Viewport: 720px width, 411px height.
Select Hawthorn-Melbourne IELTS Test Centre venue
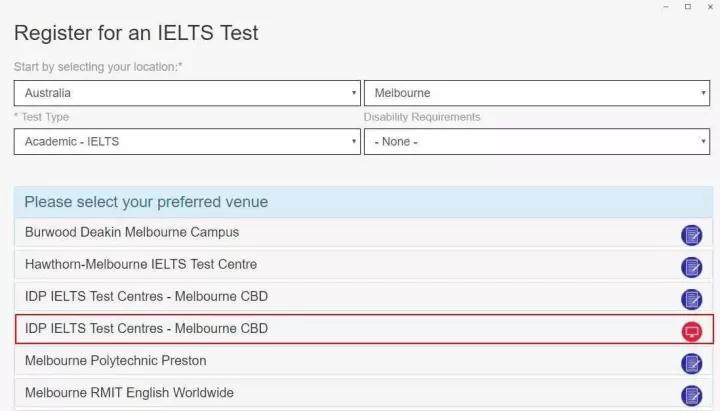[364, 265]
